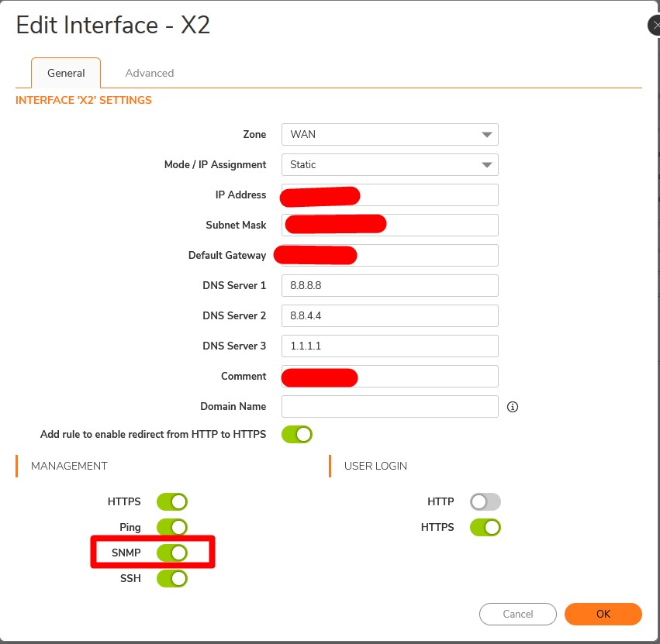Toggle SNMP management off
Screen dimensions: 660x644
pos(172,553)
